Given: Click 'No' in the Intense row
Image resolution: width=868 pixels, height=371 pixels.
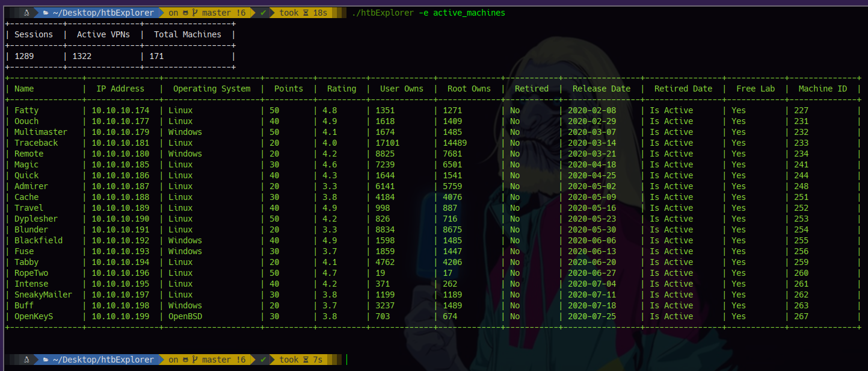Looking at the screenshot, I should point(515,284).
